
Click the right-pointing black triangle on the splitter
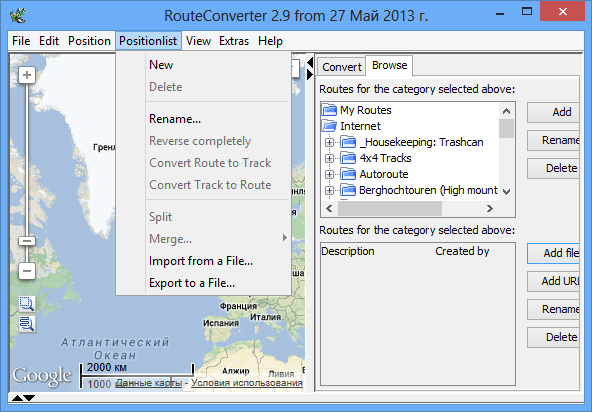310,74
